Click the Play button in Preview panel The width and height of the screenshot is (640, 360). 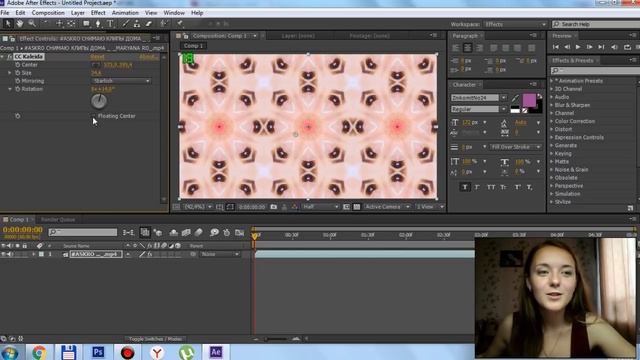(x=578, y=47)
